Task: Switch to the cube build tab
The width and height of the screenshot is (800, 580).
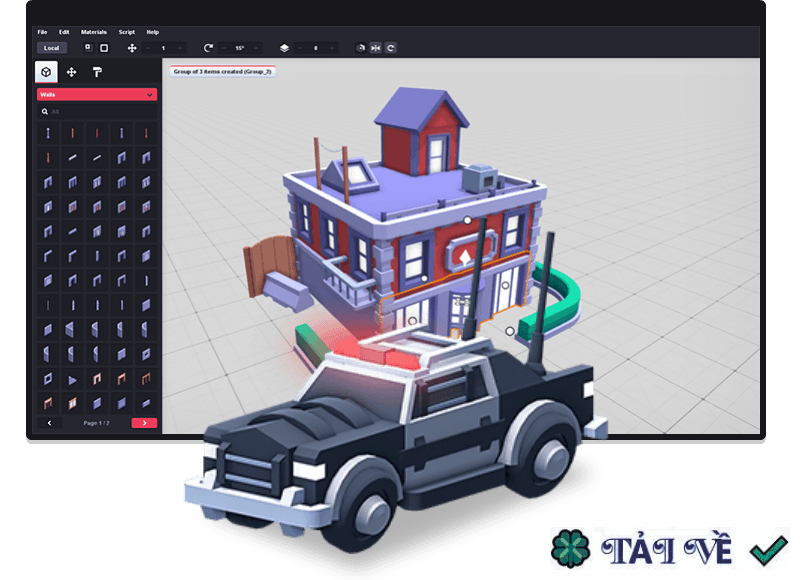Action: (46, 72)
